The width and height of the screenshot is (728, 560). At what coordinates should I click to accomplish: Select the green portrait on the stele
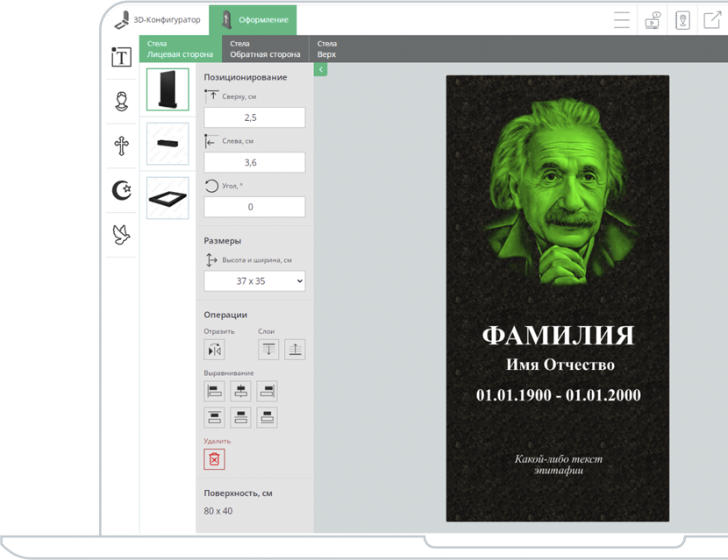click(x=560, y=190)
